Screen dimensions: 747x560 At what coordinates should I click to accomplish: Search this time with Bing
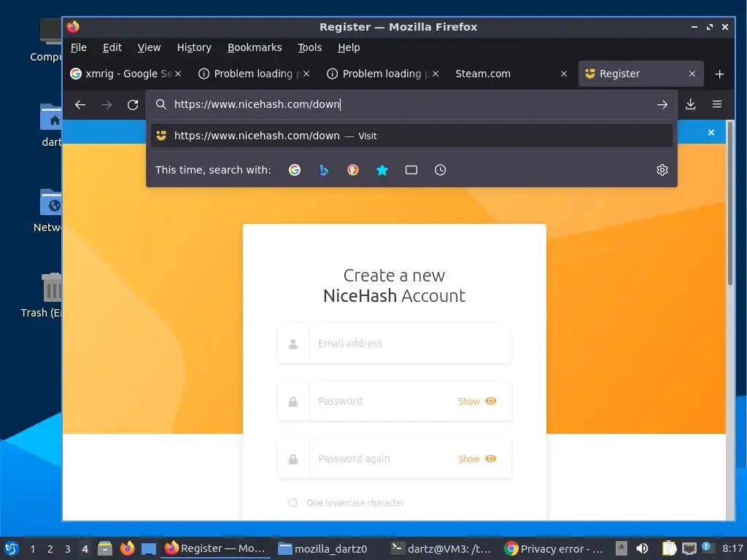click(x=324, y=170)
